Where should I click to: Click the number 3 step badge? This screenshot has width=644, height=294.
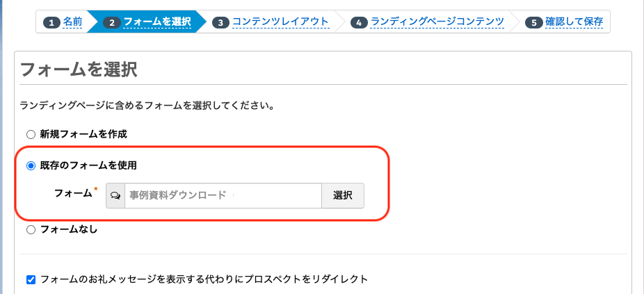[x=220, y=22]
